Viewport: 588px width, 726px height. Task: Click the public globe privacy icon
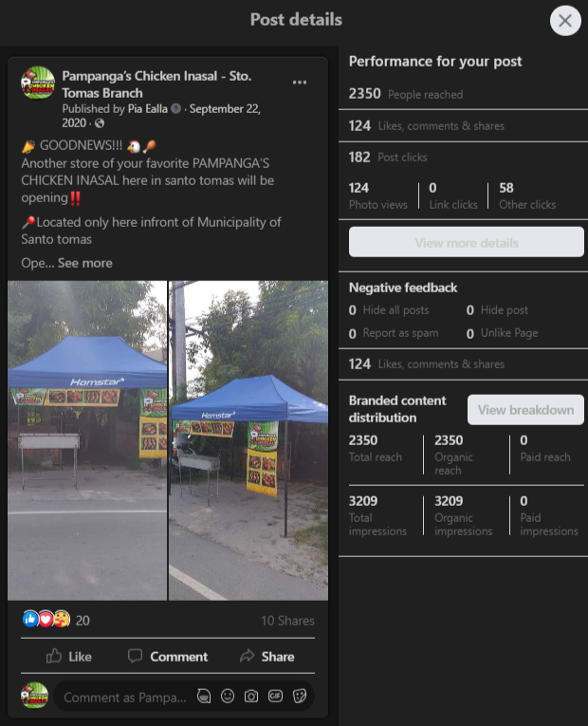(x=100, y=123)
